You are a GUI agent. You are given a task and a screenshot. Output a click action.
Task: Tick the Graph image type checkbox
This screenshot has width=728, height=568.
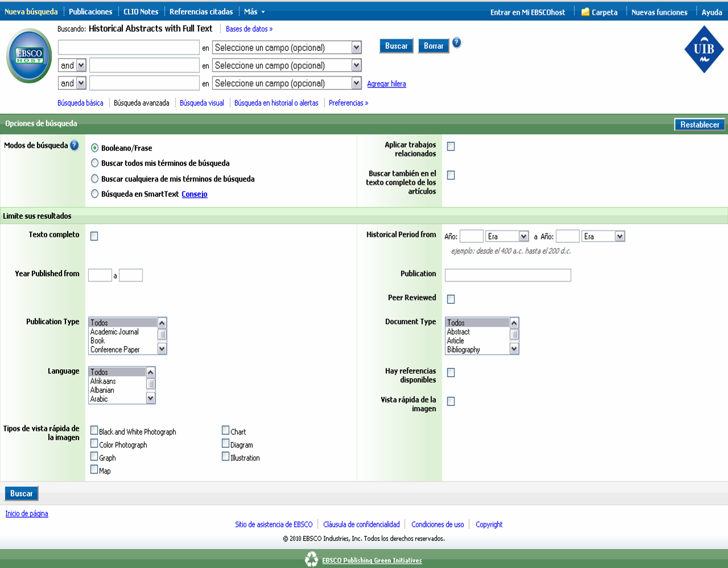pos(94,456)
